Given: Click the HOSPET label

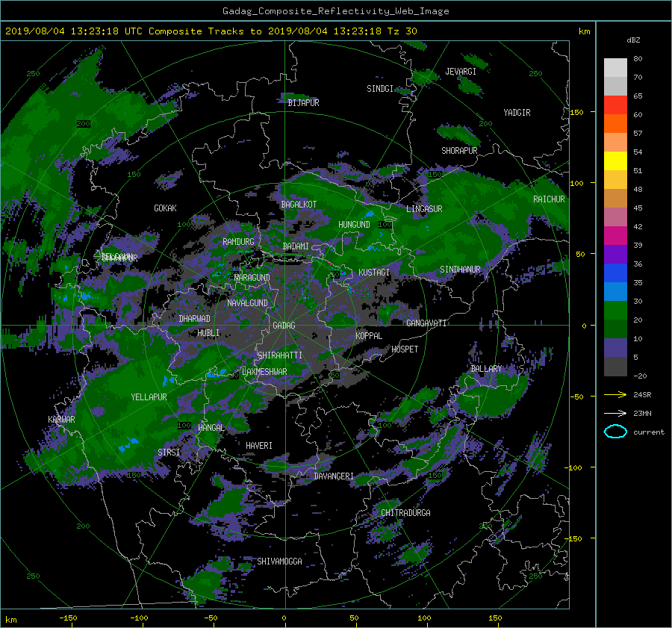Looking at the screenshot, I should pyautogui.click(x=405, y=349).
